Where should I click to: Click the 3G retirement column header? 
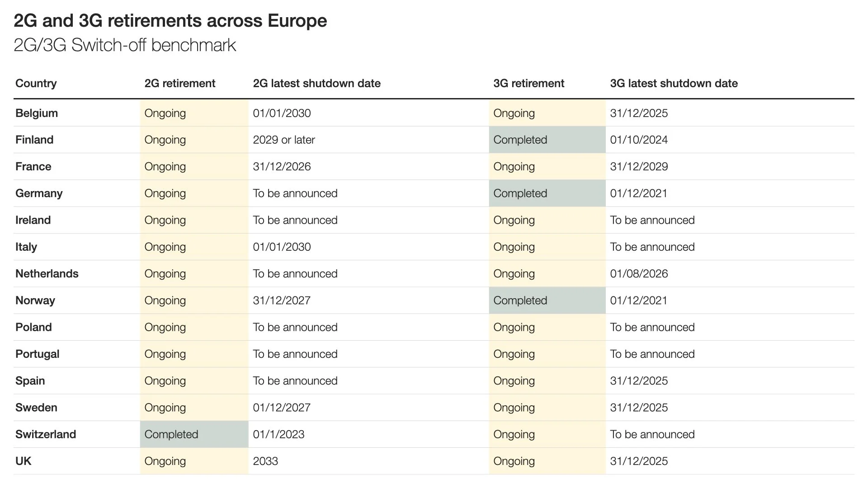[x=528, y=84]
